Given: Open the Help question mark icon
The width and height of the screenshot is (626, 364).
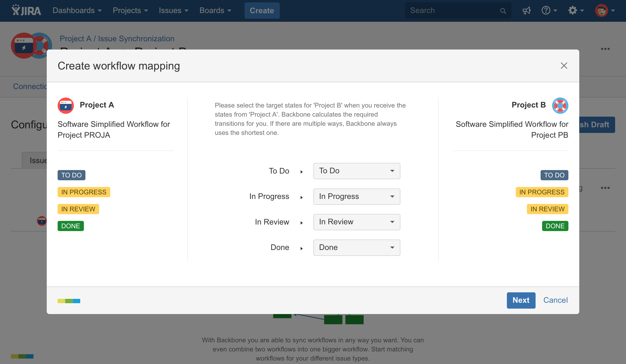Looking at the screenshot, I should (546, 10).
